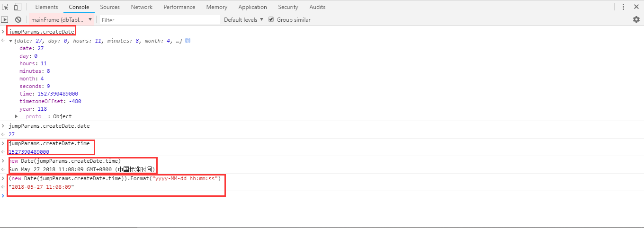Click the info badge next to object preview
Screen dimensions: 644x228
click(188, 41)
